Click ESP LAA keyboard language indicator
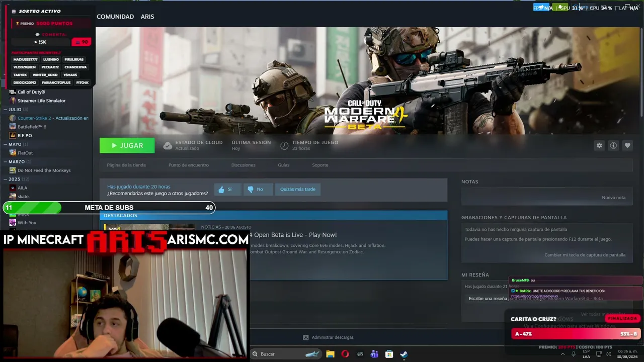This screenshot has width=644, height=362. coord(586,354)
